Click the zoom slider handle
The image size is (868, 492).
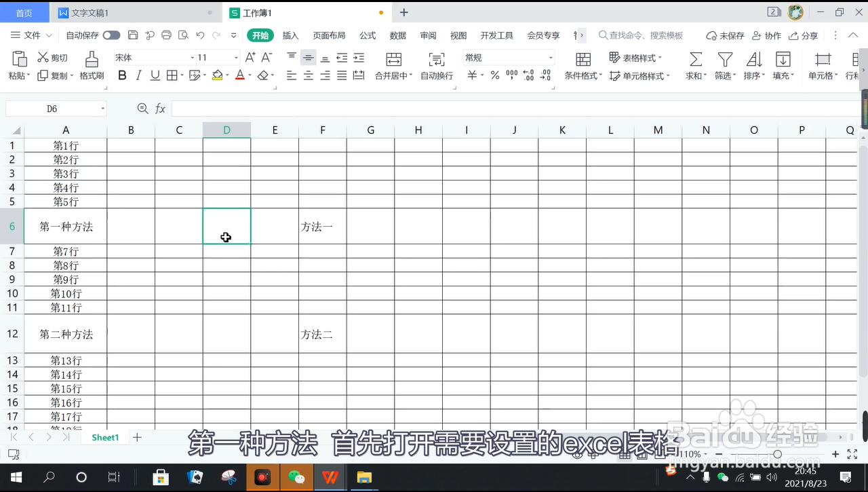coord(777,454)
